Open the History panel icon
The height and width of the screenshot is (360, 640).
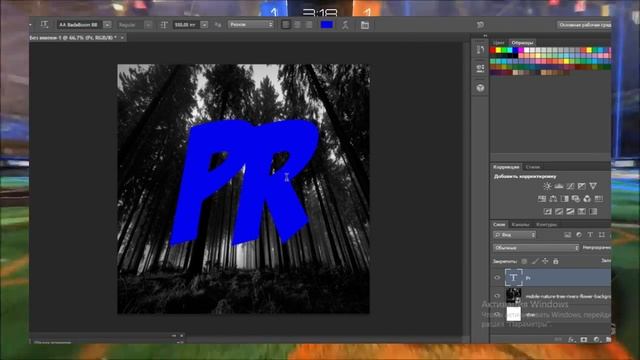click(x=480, y=50)
